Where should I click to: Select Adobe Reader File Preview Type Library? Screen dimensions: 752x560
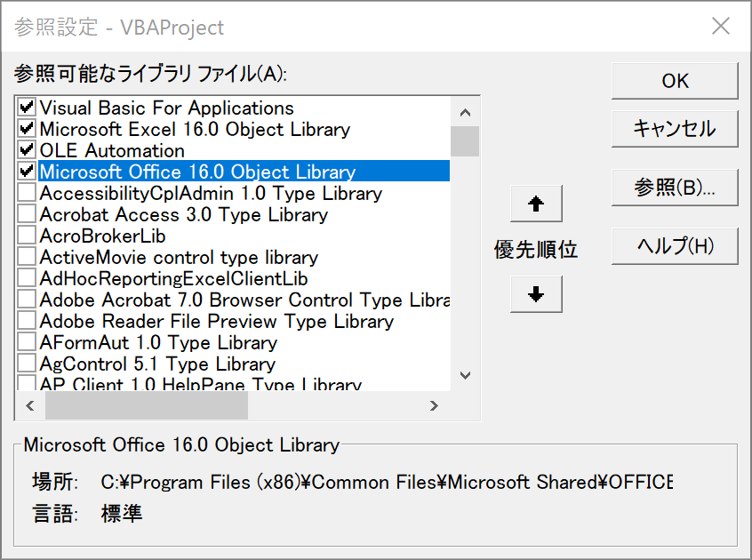click(216, 321)
